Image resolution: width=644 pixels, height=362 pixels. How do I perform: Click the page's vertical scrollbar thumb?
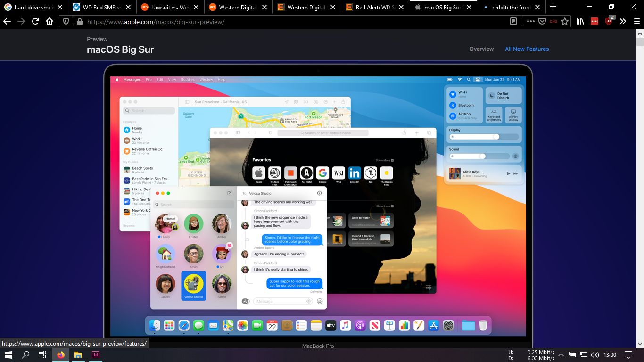640,42
